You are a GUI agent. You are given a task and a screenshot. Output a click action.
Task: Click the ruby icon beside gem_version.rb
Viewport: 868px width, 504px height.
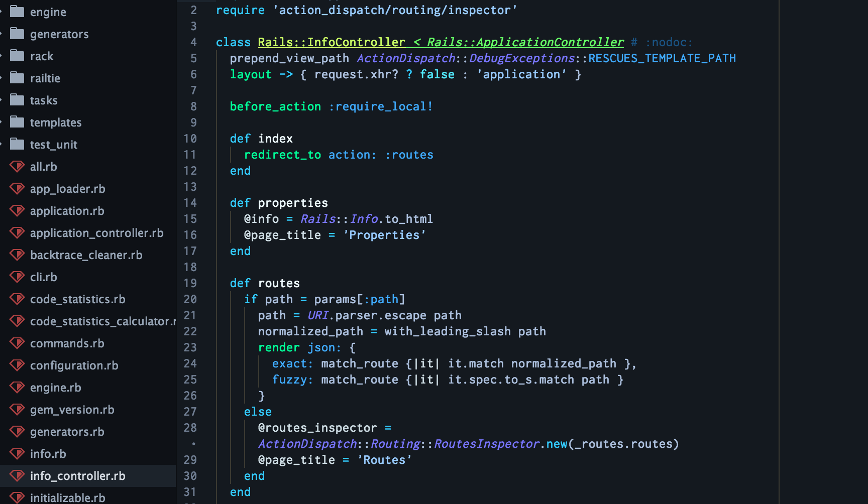tap(17, 409)
